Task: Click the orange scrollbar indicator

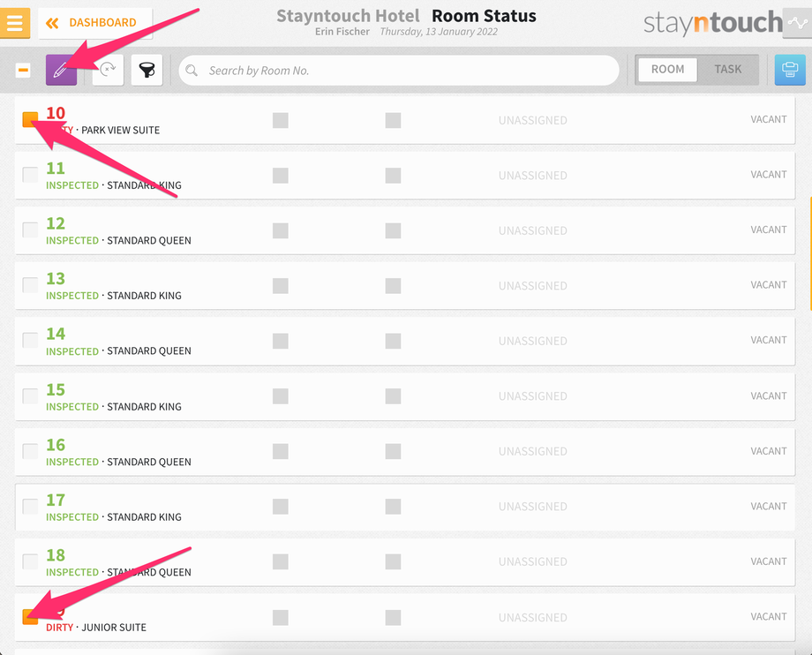Action: click(x=810, y=253)
